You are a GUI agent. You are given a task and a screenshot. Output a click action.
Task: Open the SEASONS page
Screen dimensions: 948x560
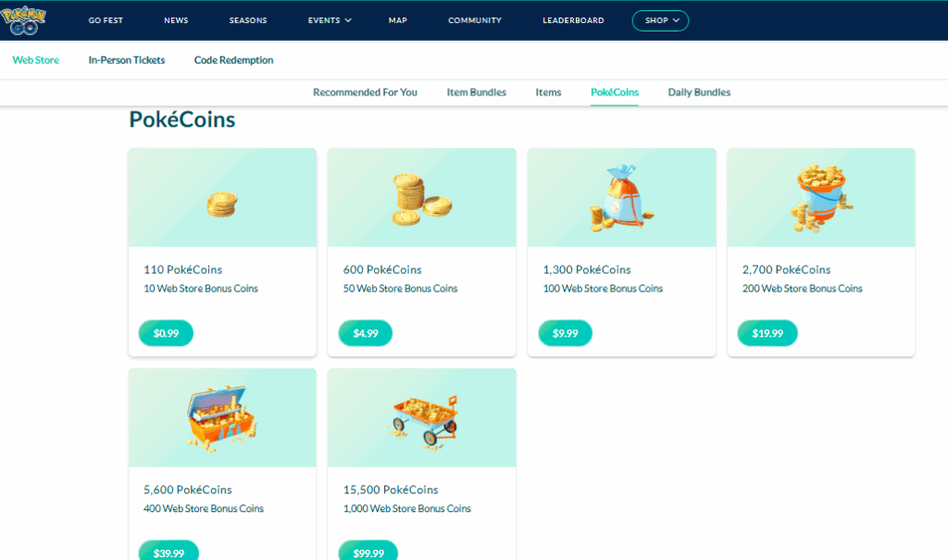248,20
